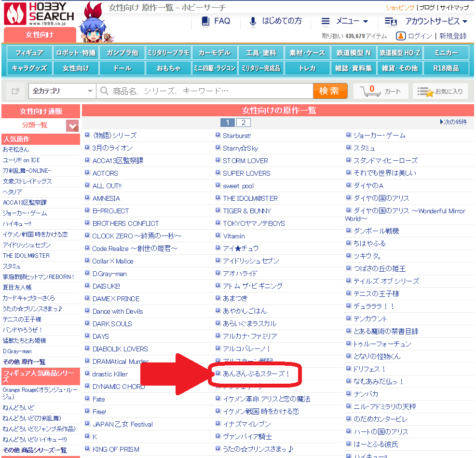Click the orange 検索 search button
Viewport: 476px width, 458px height.
330,91
